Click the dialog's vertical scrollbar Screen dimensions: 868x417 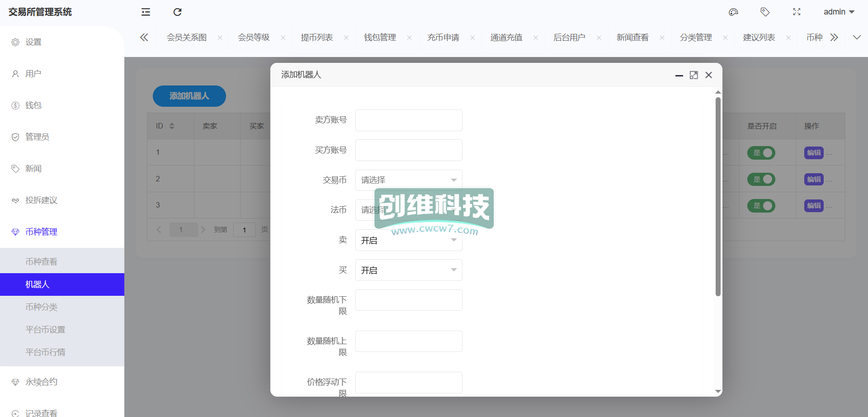[718, 197]
